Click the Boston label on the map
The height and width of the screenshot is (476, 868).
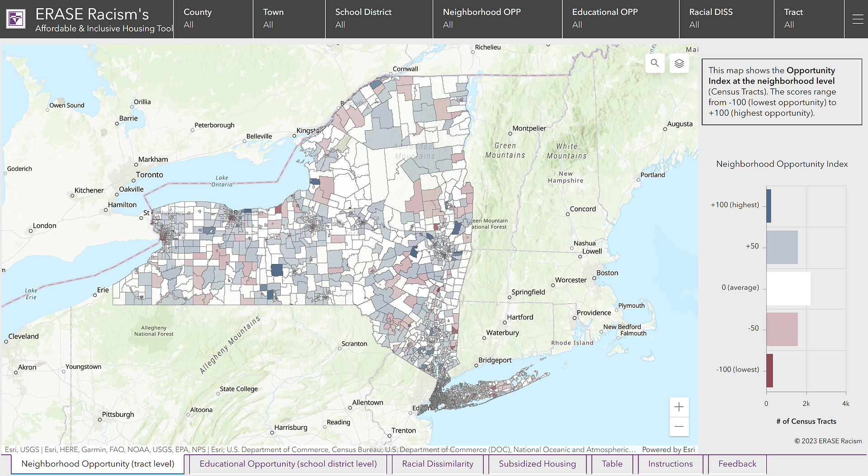pos(607,273)
